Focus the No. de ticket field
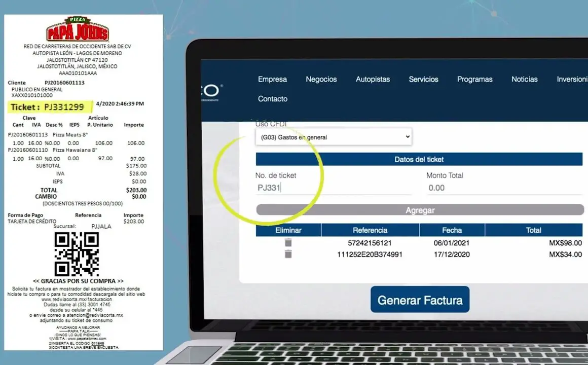The image size is (588, 365). pyautogui.click(x=334, y=188)
